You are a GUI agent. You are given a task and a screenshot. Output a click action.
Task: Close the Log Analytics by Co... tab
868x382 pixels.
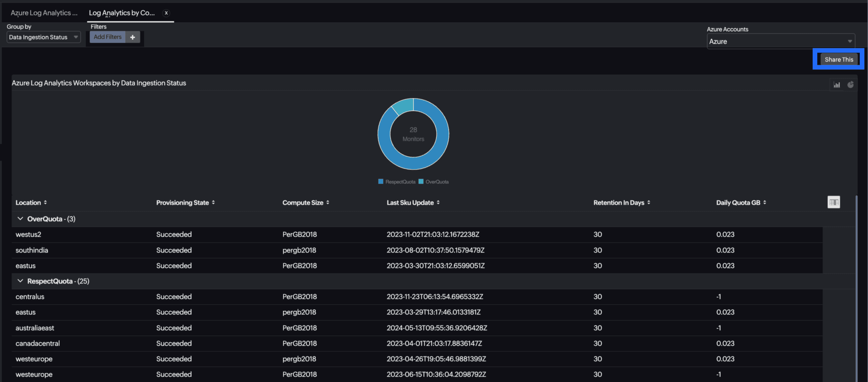click(x=166, y=12)
